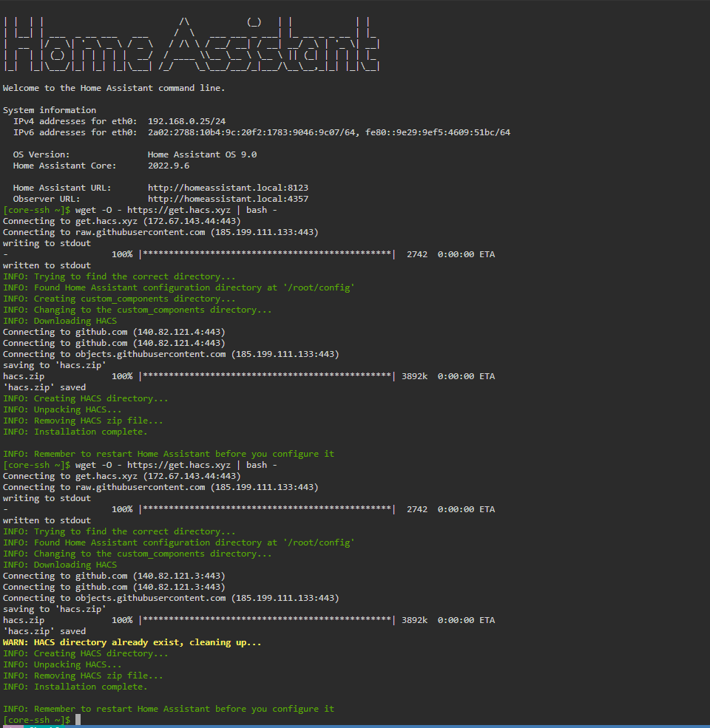Click the core version value 2022.9.6
710x728 pixels.
coord(169,166)
